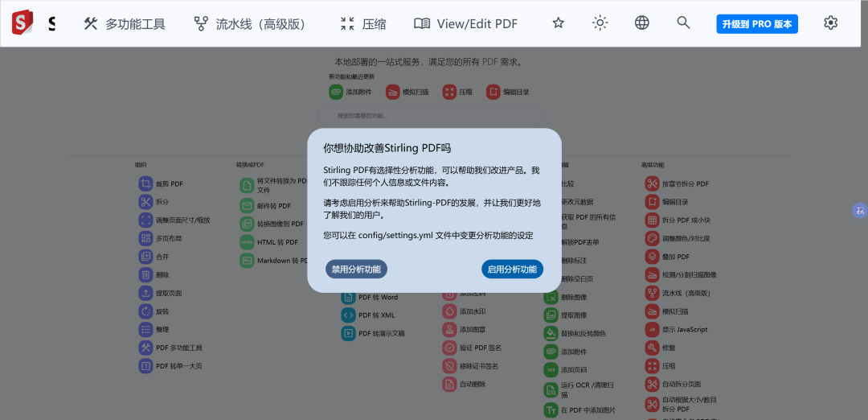Open the 自动拆分页面 tool

click(x=674, y=384)
